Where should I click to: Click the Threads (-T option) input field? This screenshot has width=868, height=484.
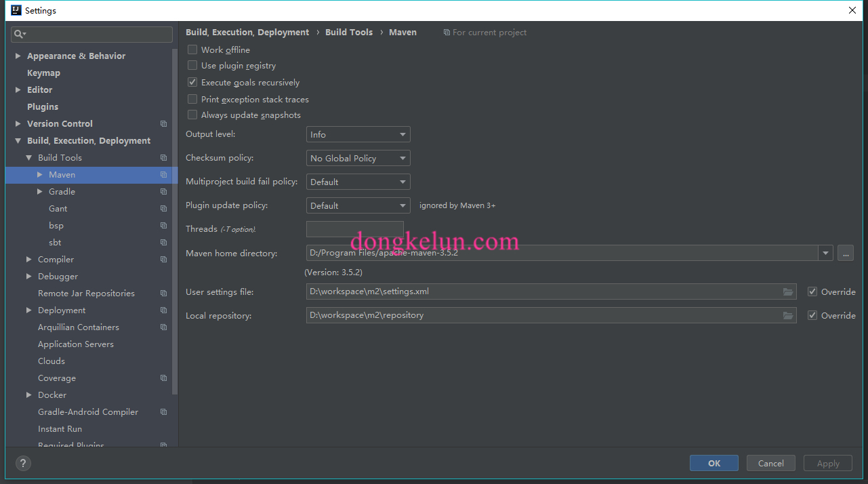355,229
